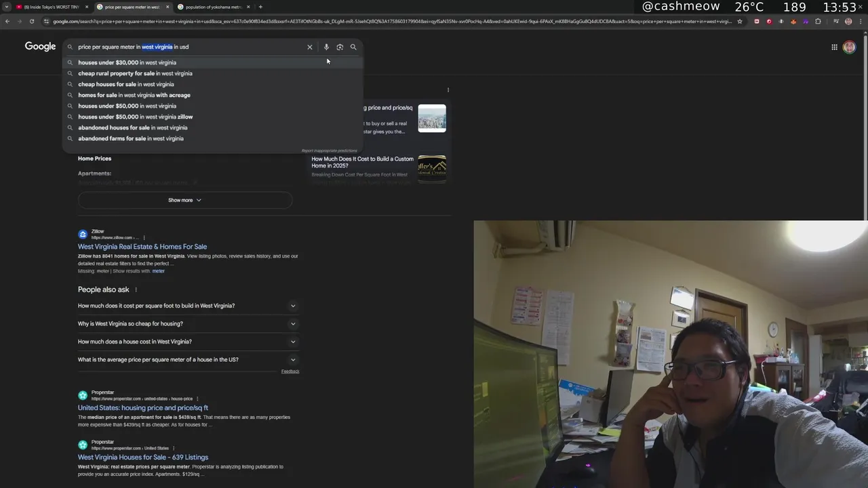The height and width of the screenshot is (488, 868).
Task: Close the 'Inside Tokyo's WORST TINY' tab
Action: [x=87, y=7]
